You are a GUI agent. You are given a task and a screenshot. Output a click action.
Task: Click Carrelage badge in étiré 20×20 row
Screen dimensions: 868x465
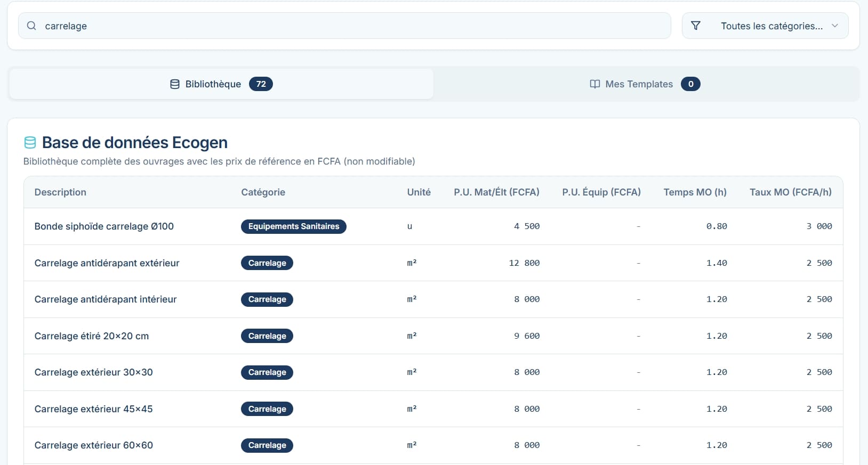click(267, 336)
